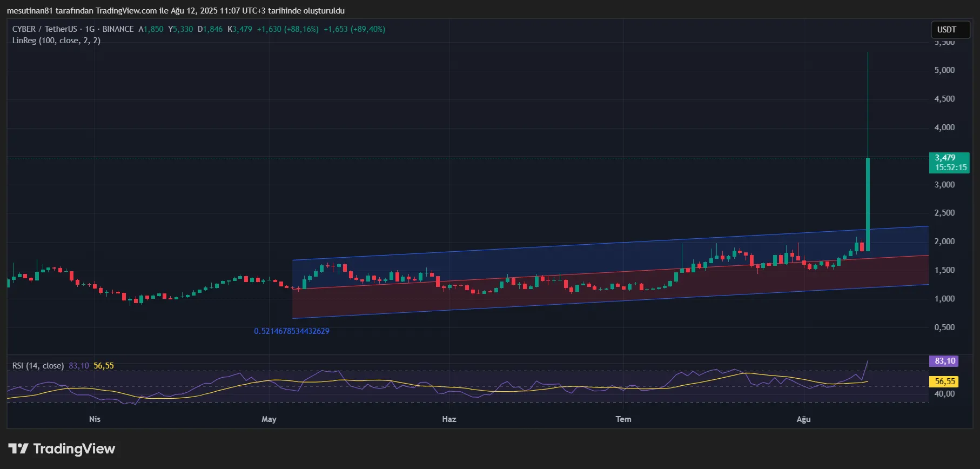Click the +1,653 (+89,40%) change value
This screenshot has width=980, height=469.
coord(354,29)
